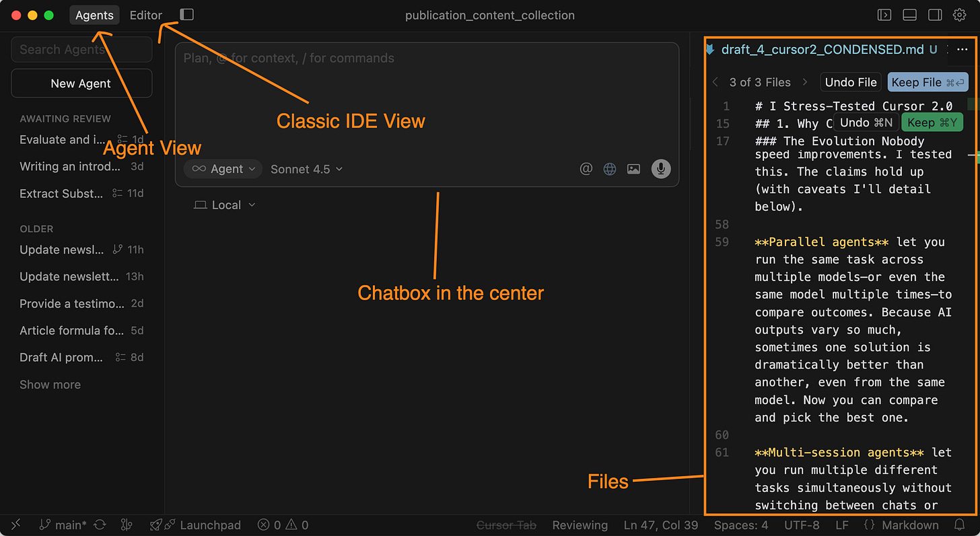Click the main* git branch indicator
The width and height of the screenshot is (980, 536).
63,525
